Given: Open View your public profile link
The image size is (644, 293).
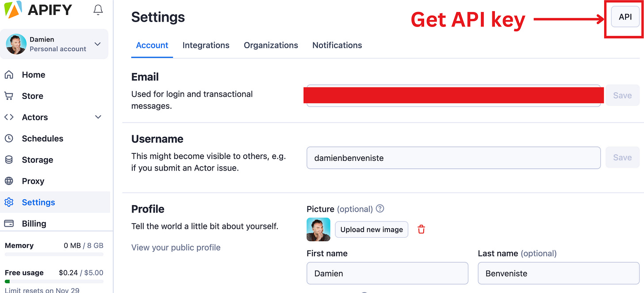Looking at the screenshot, I should 176,247.
